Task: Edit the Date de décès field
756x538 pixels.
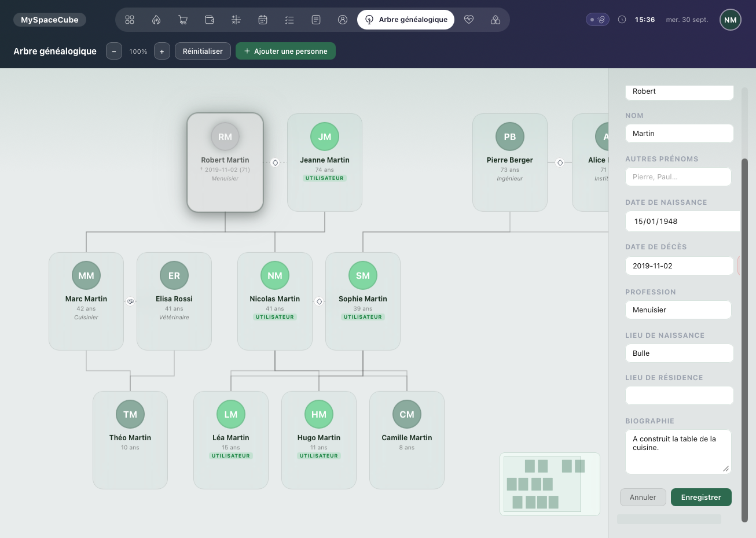Action: click(680, 266)
